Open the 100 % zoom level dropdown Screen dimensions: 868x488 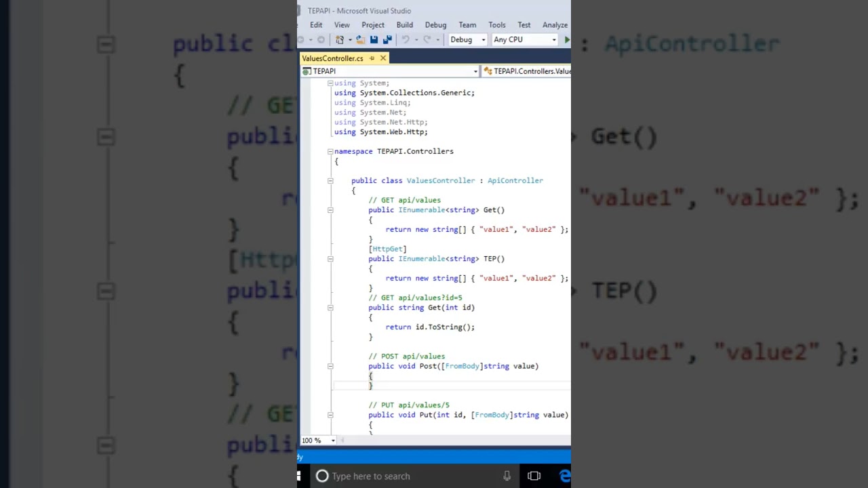tap(318, 441)
